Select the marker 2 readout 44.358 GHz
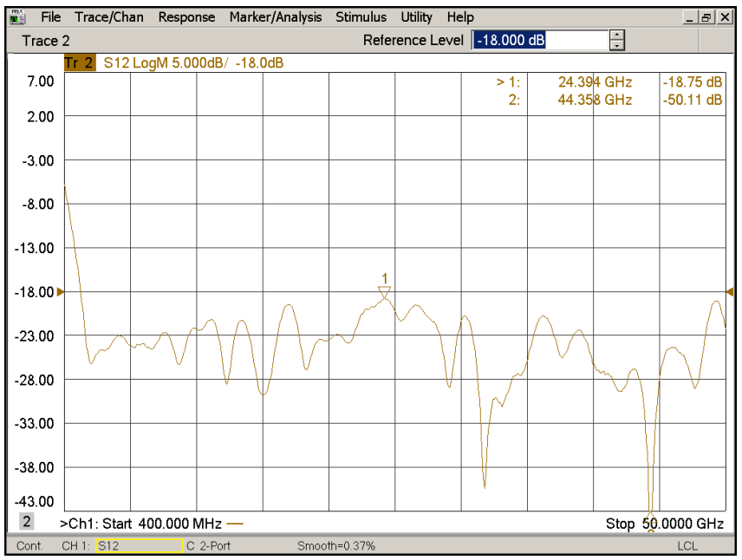Viewport: 742px width, 560px height. 595,100
